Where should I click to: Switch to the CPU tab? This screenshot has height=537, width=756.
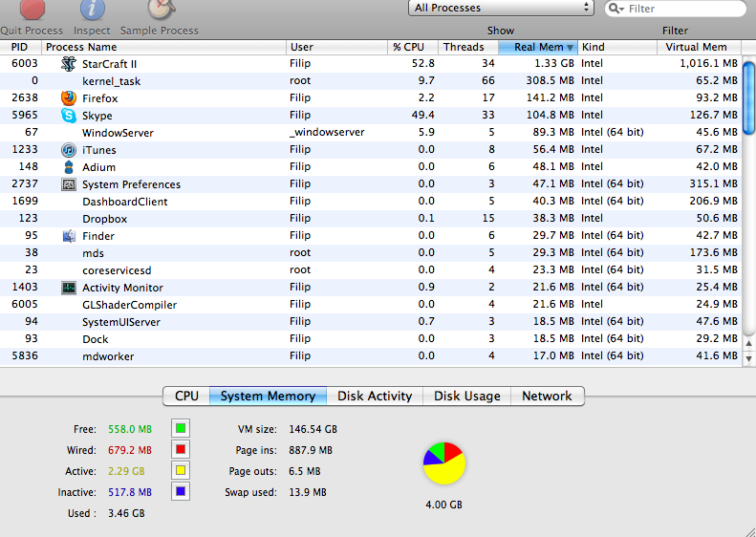(x=186, y=396)
